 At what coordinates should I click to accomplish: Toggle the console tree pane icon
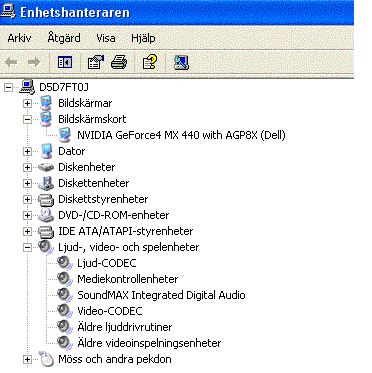click(x=65, y=62)
